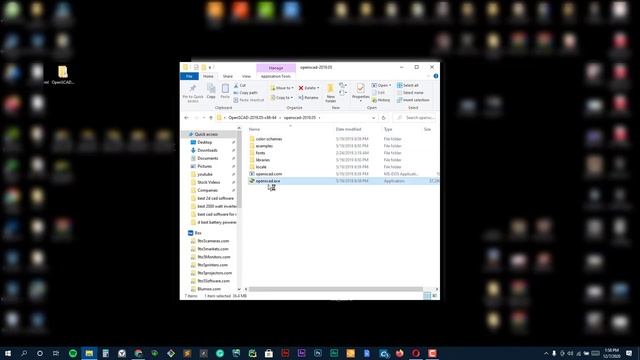The width and height of the screenshot is (640, 360).
Task: Open the Copy to dropdown
Action: [282, 98]
